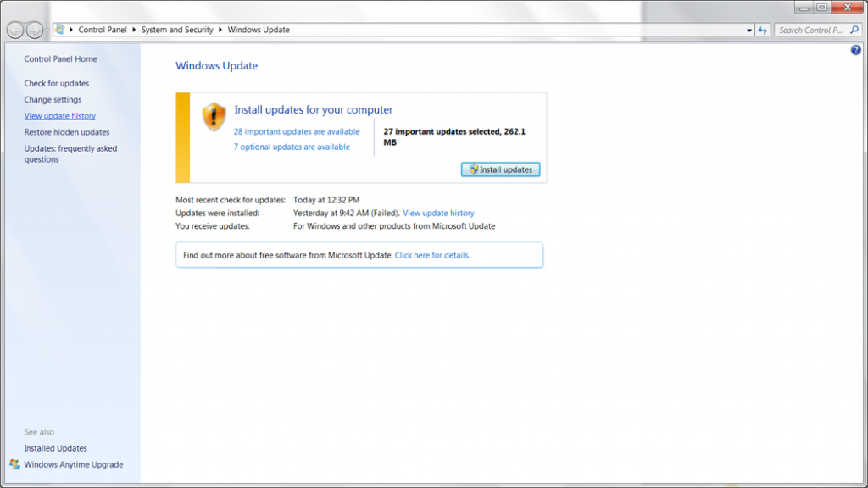Follow the 'Click here for details' link

[431, 255]
